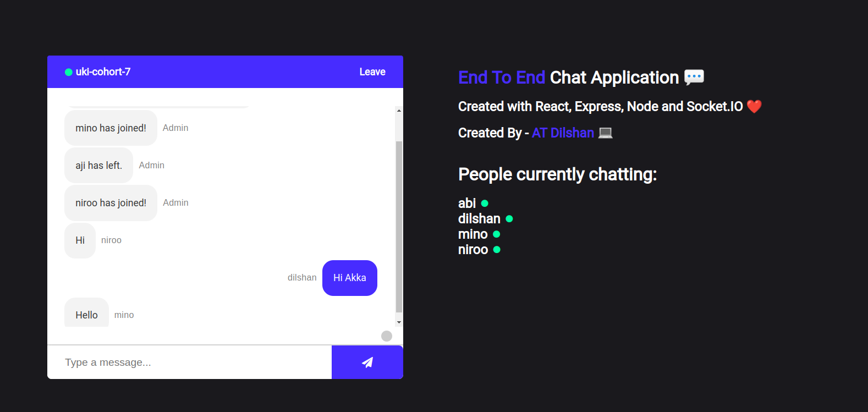Click the 'Hi Akka' message bubble
Viewport: 868px width, 412px height.
click(350, 278)
